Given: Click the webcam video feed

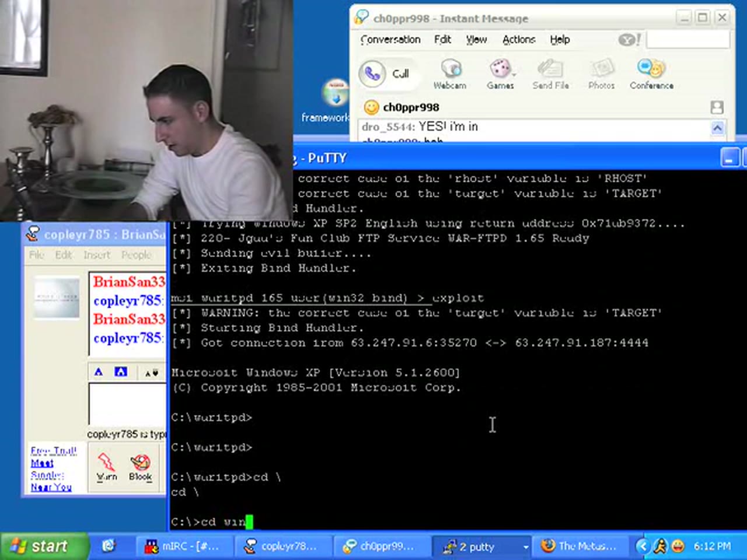Looking at the screenshot, I should click(146, 111).
